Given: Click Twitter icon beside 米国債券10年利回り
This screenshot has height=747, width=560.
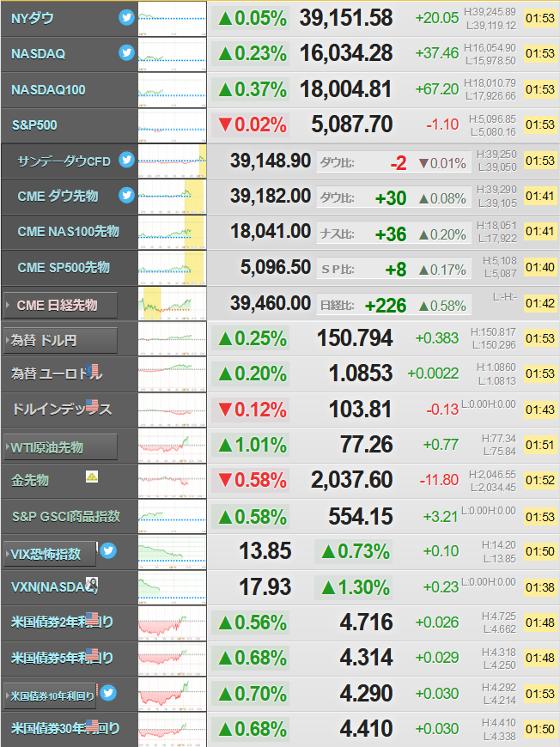Looking at the screenshot, I should pyautogui.click(x=108, y=693).
